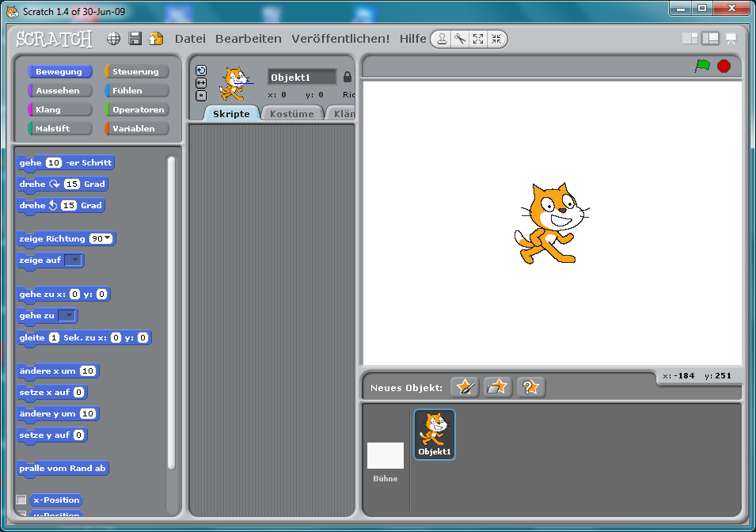The image size is (756, 532).
Task: Switch to the Kostüme tab
Action: 291,114
